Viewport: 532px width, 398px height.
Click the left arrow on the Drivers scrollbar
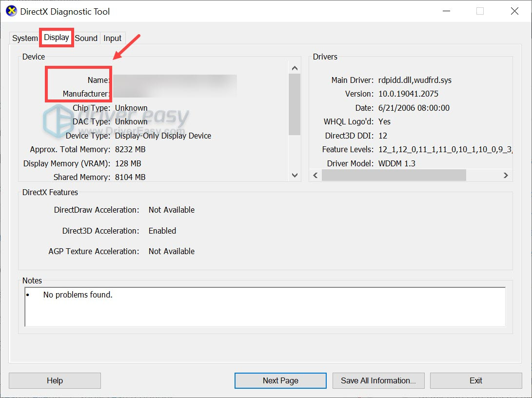[315, 175]
